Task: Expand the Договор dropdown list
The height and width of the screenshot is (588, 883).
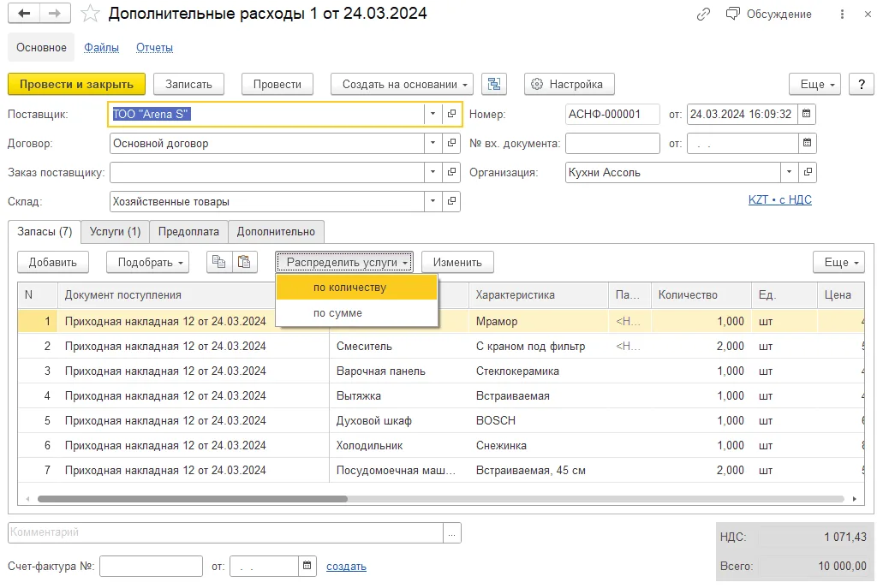Action: 433,143
